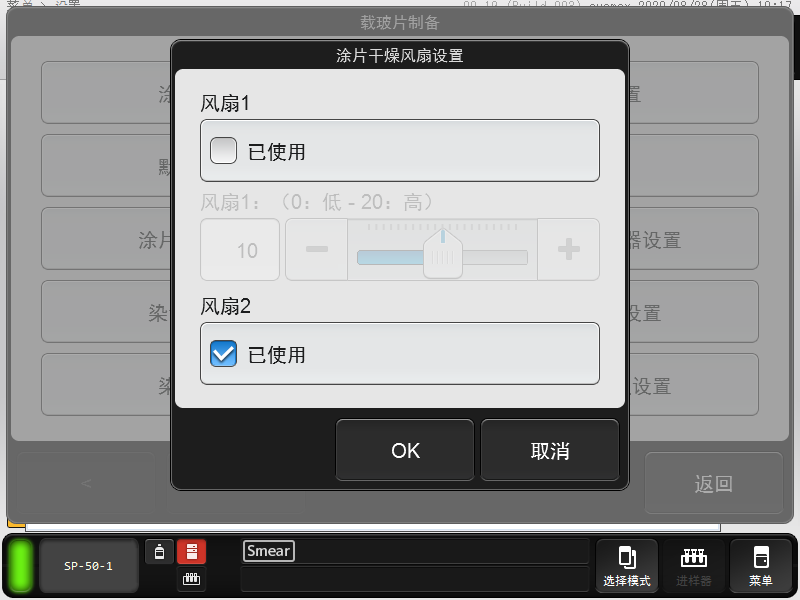The width and height of the screenshot is (800, 600).
Task: Enable the 风扇1 已使用 checkbox
Action: [224, 151]
